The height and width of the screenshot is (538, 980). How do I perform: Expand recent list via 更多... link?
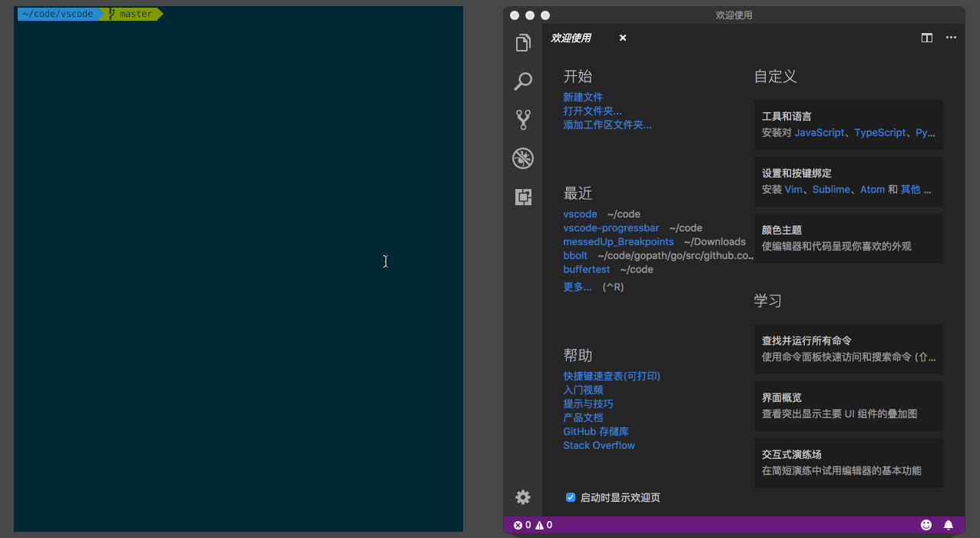(x=578, y=287)
